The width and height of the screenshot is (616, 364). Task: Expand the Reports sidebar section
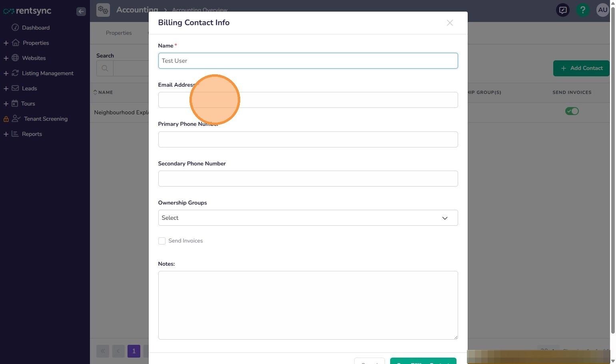click(x=6, y=134)
